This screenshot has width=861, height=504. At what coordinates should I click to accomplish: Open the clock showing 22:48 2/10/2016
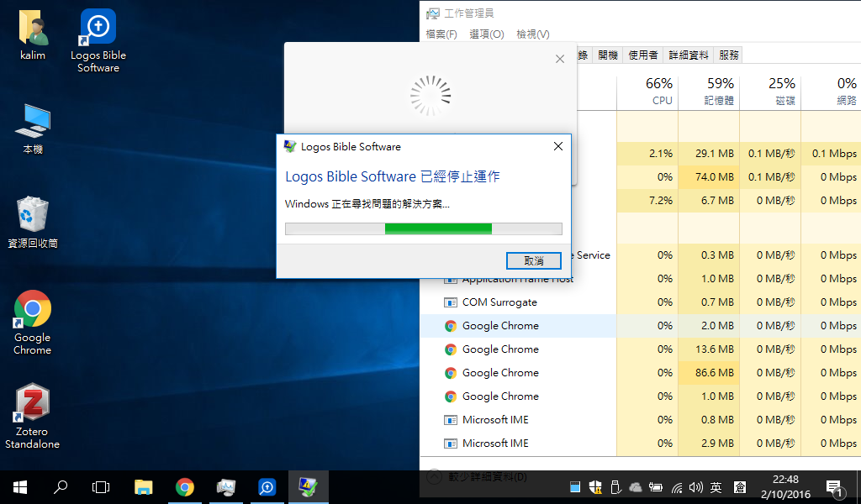(x=785, y=487)
